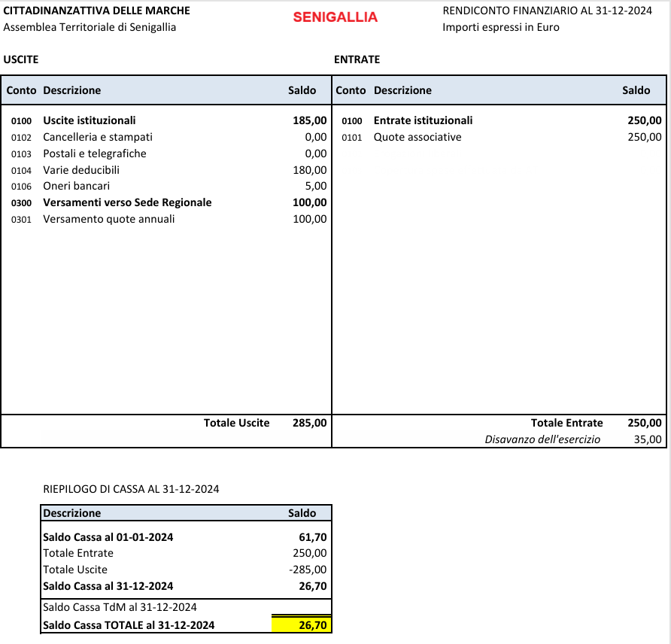Select the yellow highlighted 26,70 total cell
This screenshot has height=644, width=671.
[x=302, y=625]
